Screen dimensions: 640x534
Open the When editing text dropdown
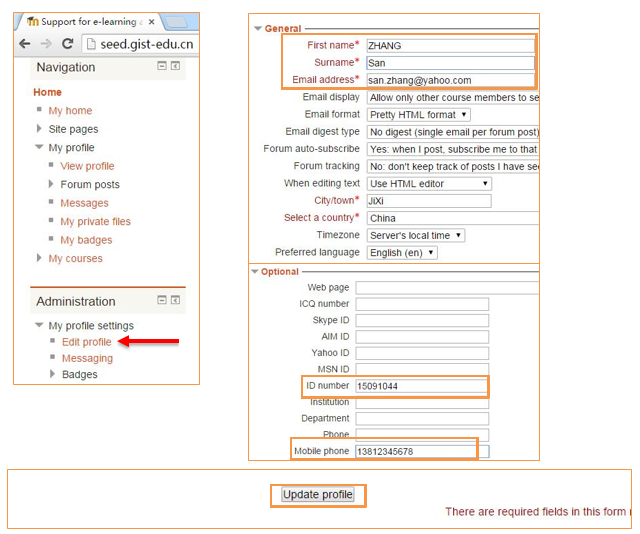[429, 184]
